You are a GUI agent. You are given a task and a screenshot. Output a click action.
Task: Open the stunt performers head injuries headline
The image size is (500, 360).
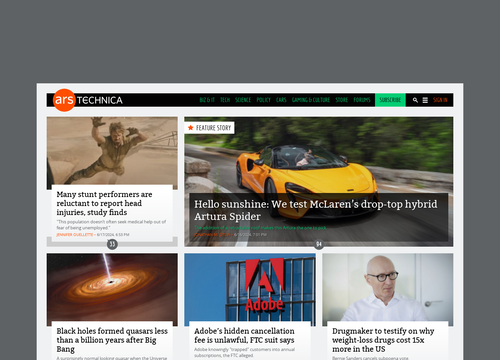click(x=104, y=203)
